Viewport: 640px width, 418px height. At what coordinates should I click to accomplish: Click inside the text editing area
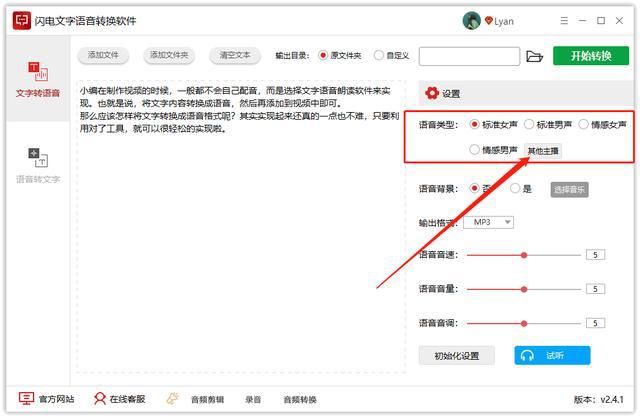pyautogui.click(x=241, y=227)
